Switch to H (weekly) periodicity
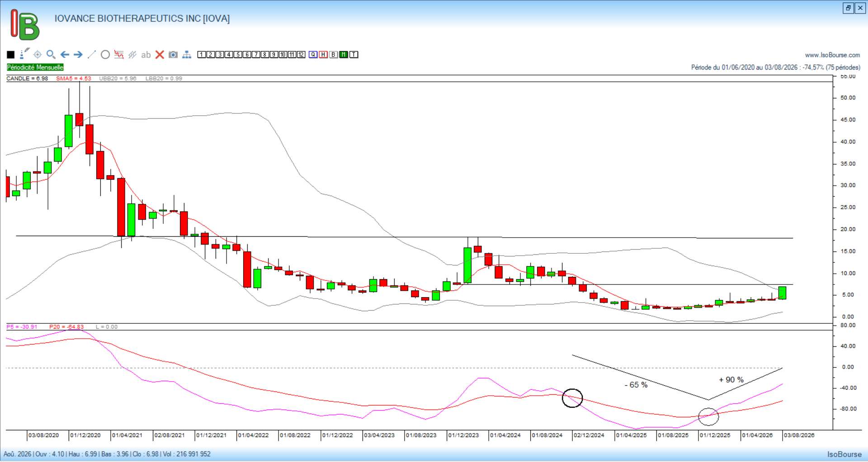 click(x=323, y=55)
